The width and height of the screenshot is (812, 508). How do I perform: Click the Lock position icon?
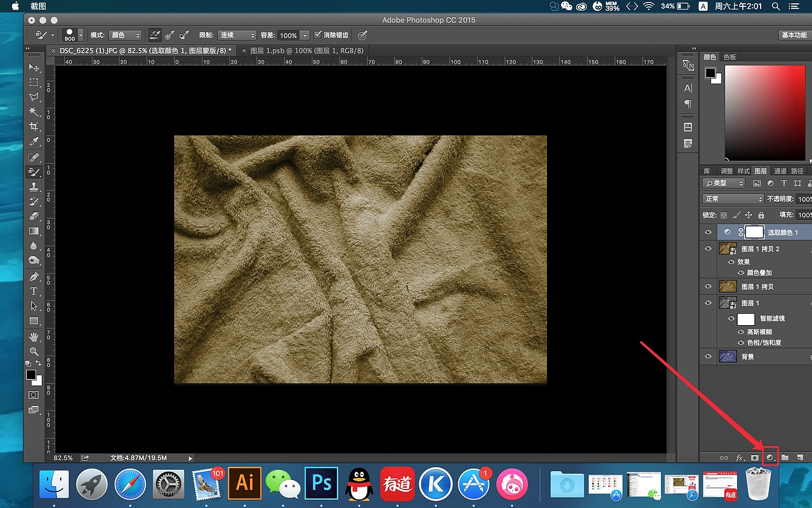749,215
